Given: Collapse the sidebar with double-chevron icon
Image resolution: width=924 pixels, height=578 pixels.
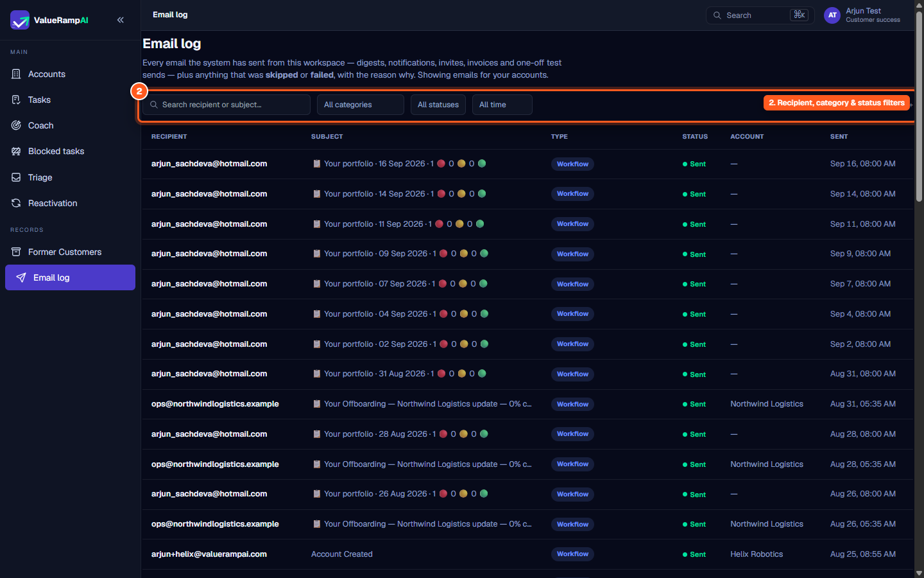Looking at the screenshot, I should (121, 20).
